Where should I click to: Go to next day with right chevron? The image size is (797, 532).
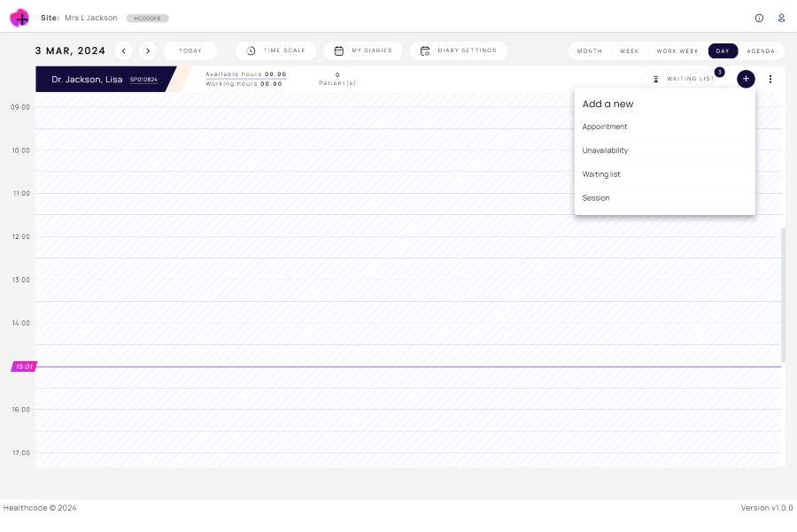tap(148, 50)
